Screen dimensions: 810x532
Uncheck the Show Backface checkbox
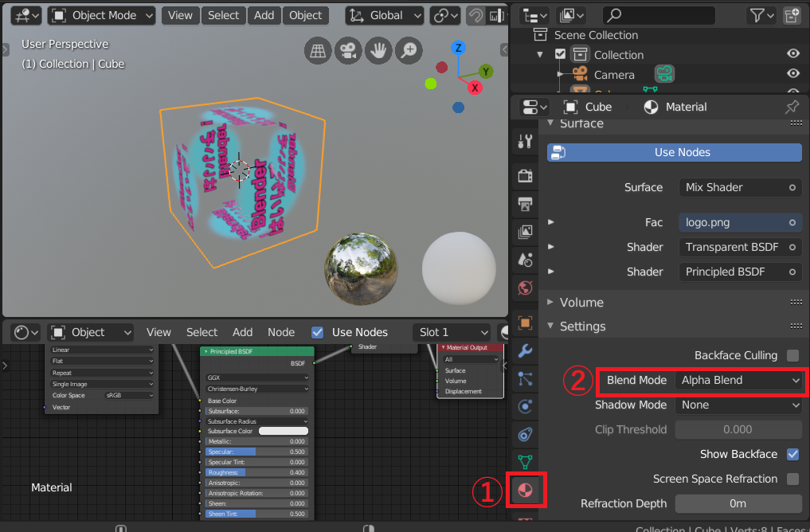point(792,454)
